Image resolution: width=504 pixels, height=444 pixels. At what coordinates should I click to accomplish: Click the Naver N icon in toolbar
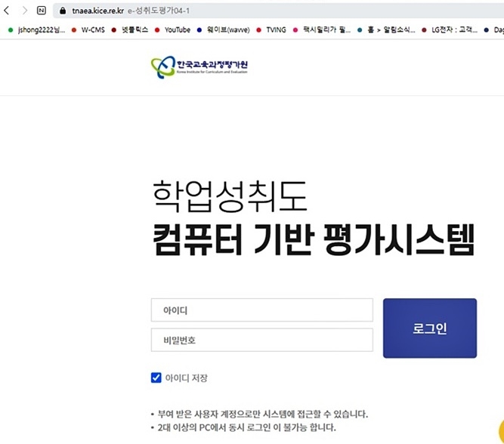pos(42,11)
